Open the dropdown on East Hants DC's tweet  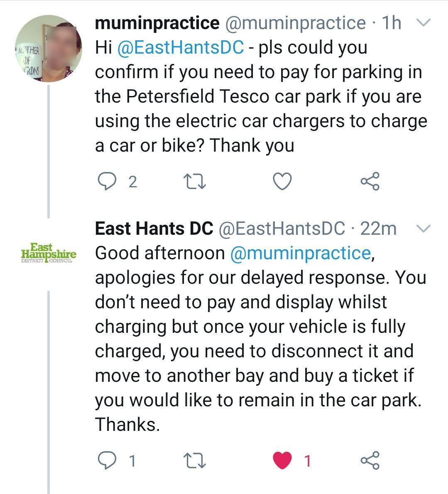pos(423,229)
